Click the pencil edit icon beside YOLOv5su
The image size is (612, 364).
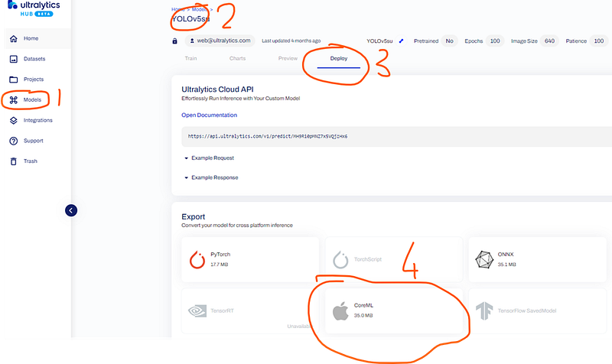(401, 41)
